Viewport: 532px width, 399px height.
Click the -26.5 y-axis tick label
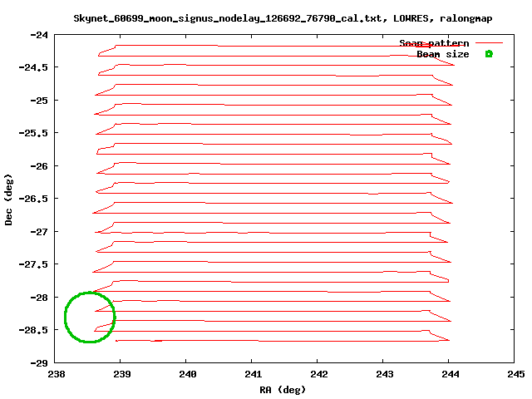(x=33, y=199)
